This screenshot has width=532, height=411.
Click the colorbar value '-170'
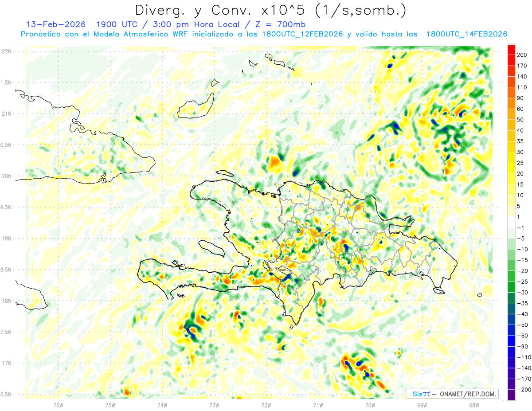coord(524,379)
